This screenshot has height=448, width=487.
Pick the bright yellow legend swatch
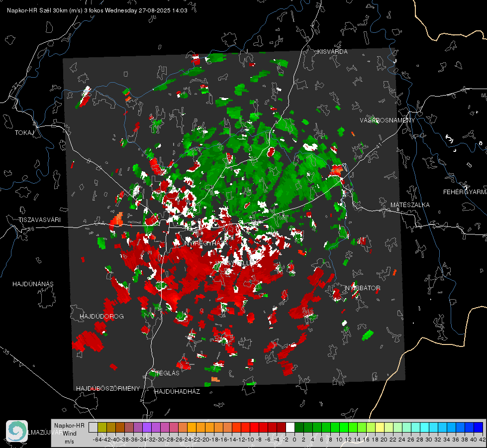(x=380, y=427)
